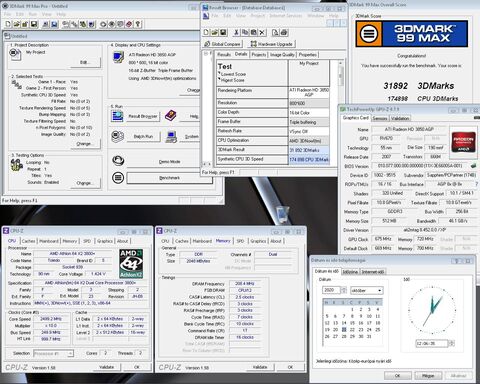Click the Batch Run button
480x384 pixels.
click(x=143, y=136)
